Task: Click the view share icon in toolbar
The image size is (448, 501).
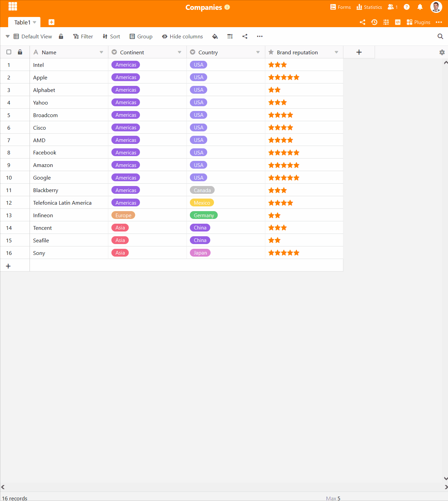Action: click(245, 36)
